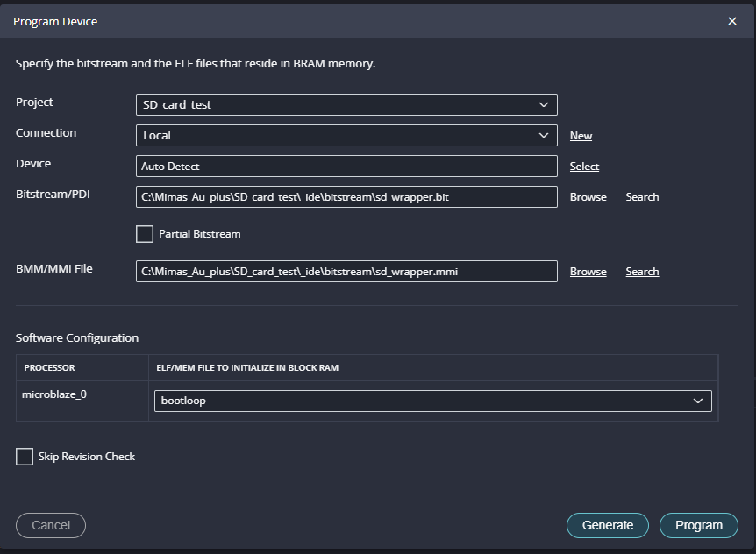This screenshot has height=554, width=756.
Task: Click the Bitstream/PDI file path field
Action: 346,197
